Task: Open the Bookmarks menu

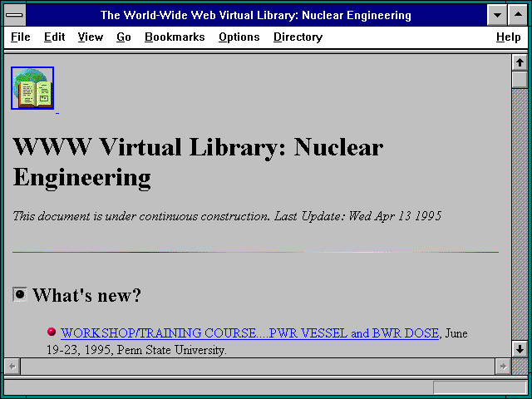Action: tap(175, 37)
